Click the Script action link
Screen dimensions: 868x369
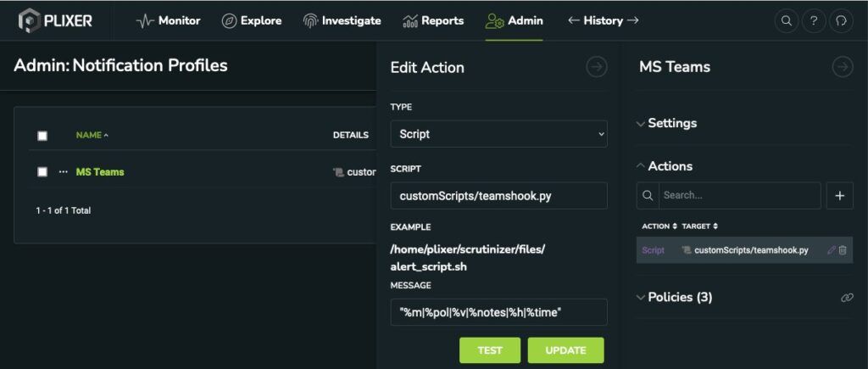click(x=654, y=250)
